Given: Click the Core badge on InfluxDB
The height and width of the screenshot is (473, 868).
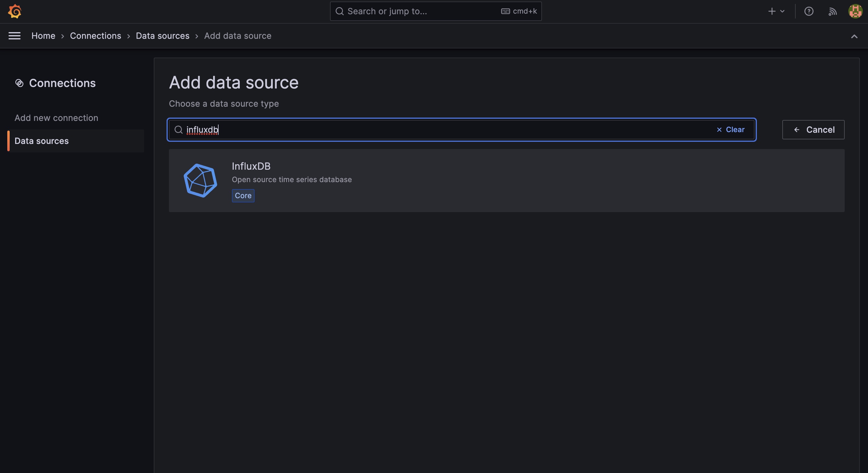Looking at the screenshot, I should tap(243, 195).
